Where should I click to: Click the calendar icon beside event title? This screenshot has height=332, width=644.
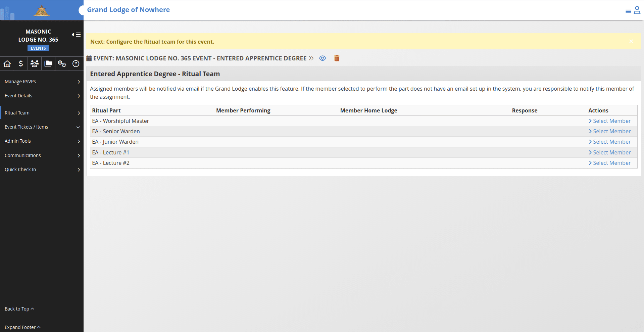[x=89, y=58]
